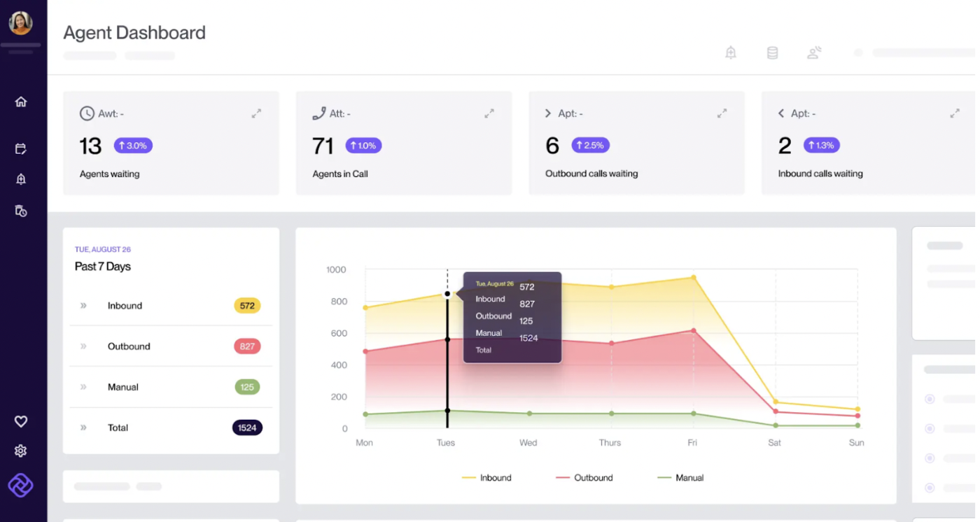Click the Outbound 827 red badge
Viewport: 980px width, 522px height.
[247, 346]
